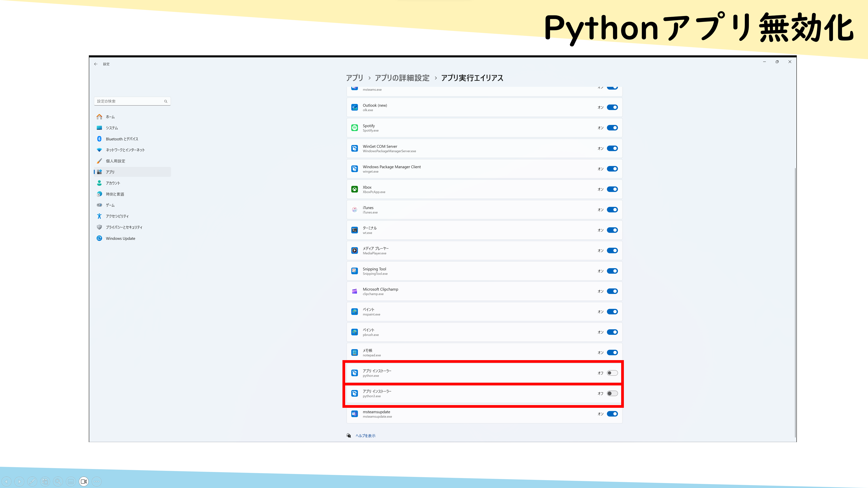
Task: Click the アカウント person icon
Action: coord(99,183)
